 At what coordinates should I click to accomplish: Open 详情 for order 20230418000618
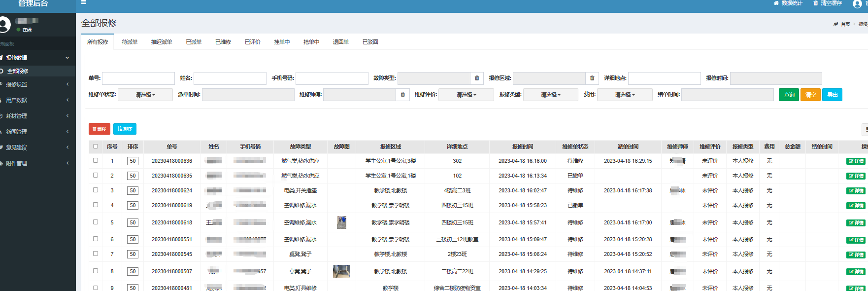click(856, 223)
